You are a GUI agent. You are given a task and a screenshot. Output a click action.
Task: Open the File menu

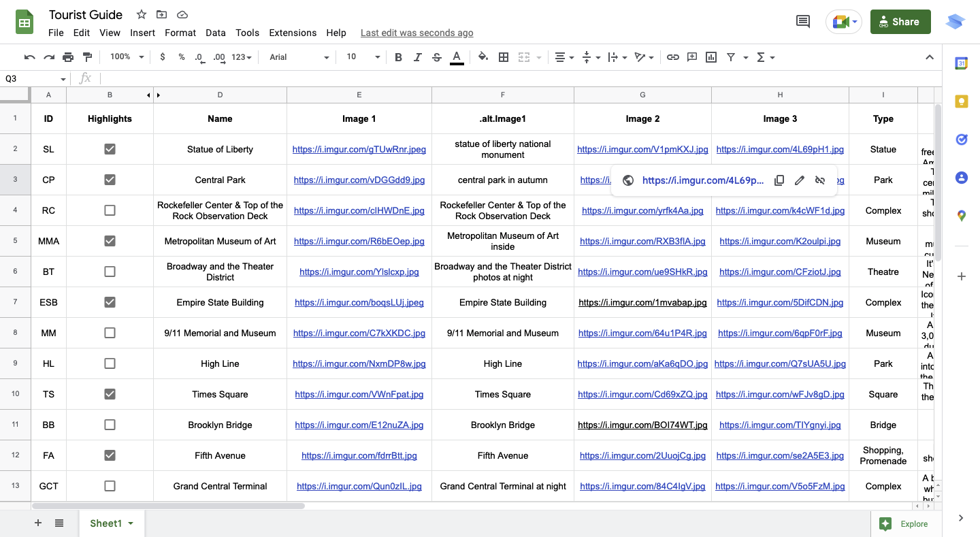tap(56, 33)
